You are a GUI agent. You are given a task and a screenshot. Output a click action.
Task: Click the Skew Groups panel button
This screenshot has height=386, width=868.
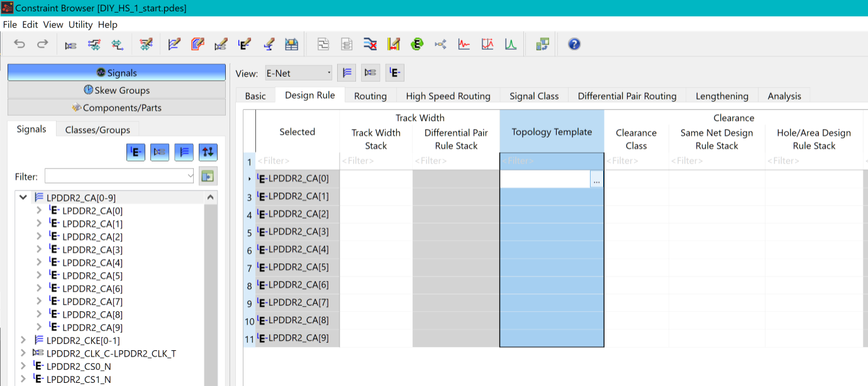pos(116,91)
